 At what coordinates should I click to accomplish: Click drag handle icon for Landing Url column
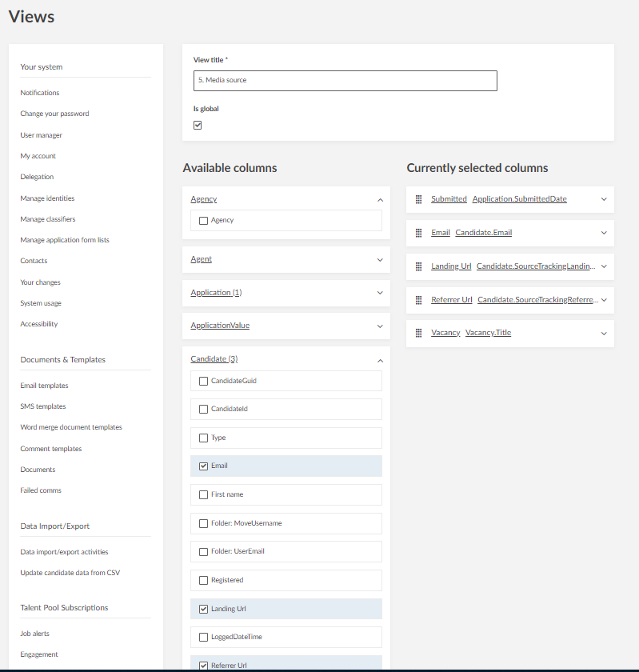[418, 266]
